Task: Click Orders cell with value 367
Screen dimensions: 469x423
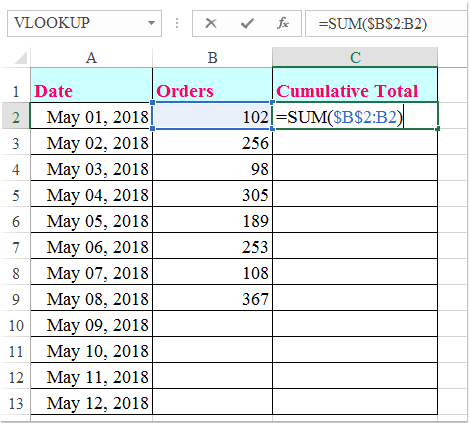Action: 212,298
